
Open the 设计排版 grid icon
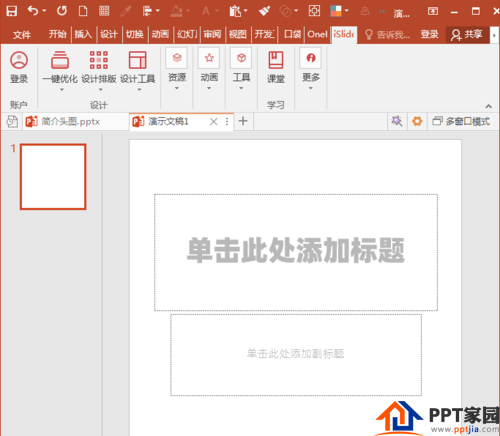click(x=99, y=60)
